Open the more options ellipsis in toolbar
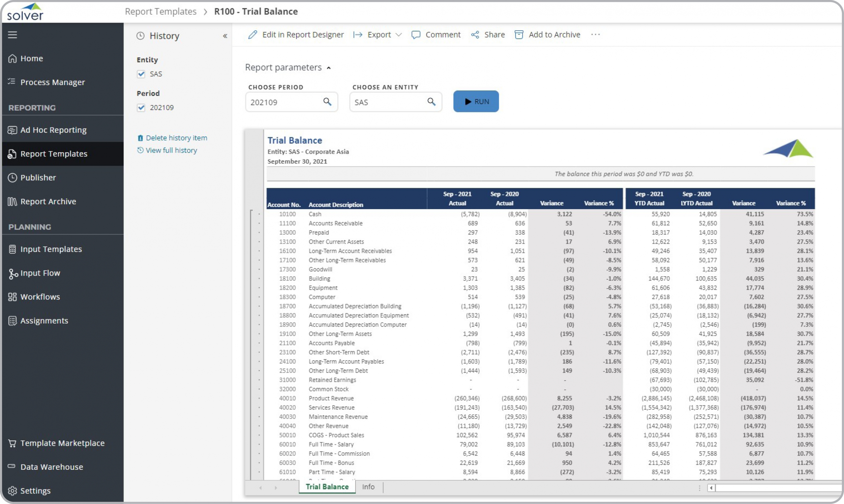844x504 pixels. (595, 35)
